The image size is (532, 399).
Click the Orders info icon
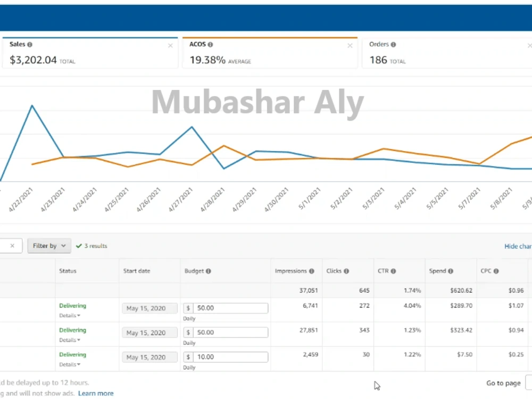point(393,45)
